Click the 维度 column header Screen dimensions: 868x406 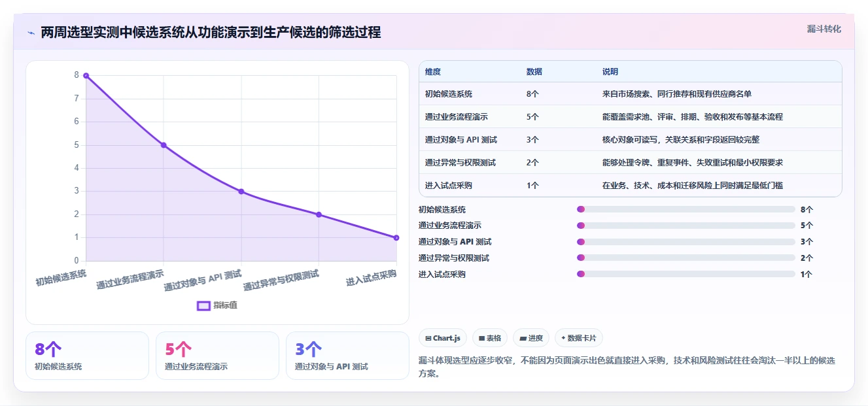point(433,72)
